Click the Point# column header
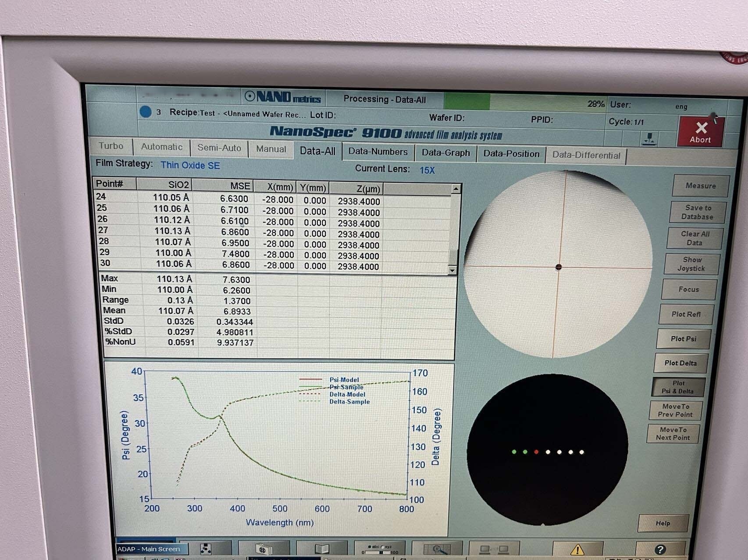 [115, 184]
